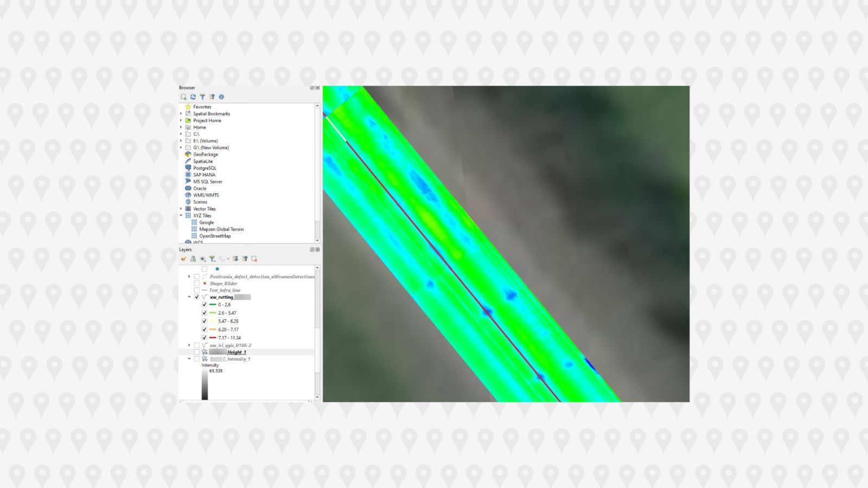Expand the Spatial Bookmarks tree node

181,114
